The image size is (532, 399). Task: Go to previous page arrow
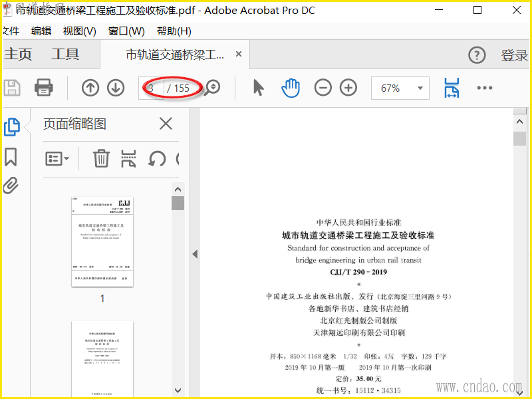tap(90, 88)
